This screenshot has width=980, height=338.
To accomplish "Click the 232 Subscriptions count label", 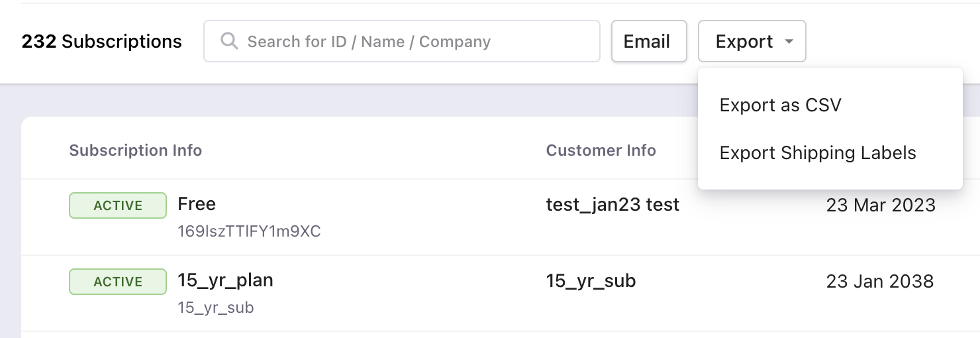I will point(101,42).
